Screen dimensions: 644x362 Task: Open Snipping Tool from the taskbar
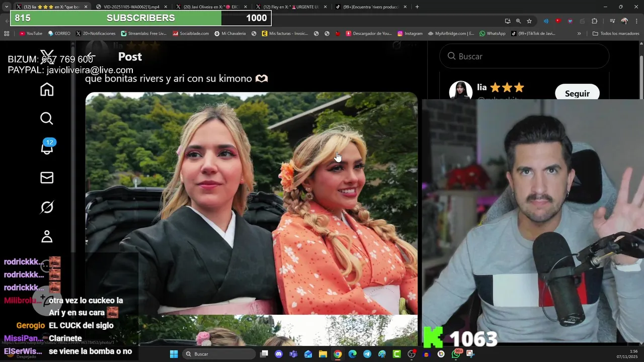click(470, 354)
